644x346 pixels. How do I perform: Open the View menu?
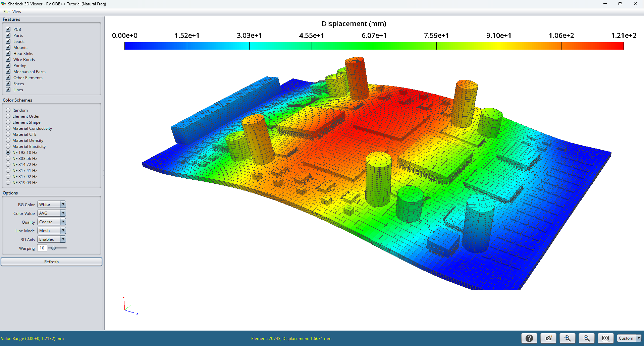[17, 12]
